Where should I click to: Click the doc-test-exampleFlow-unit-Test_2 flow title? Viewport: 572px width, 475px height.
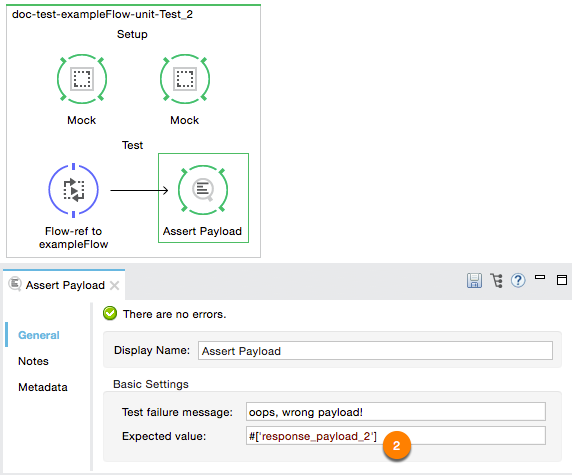[x=102, y=14]
